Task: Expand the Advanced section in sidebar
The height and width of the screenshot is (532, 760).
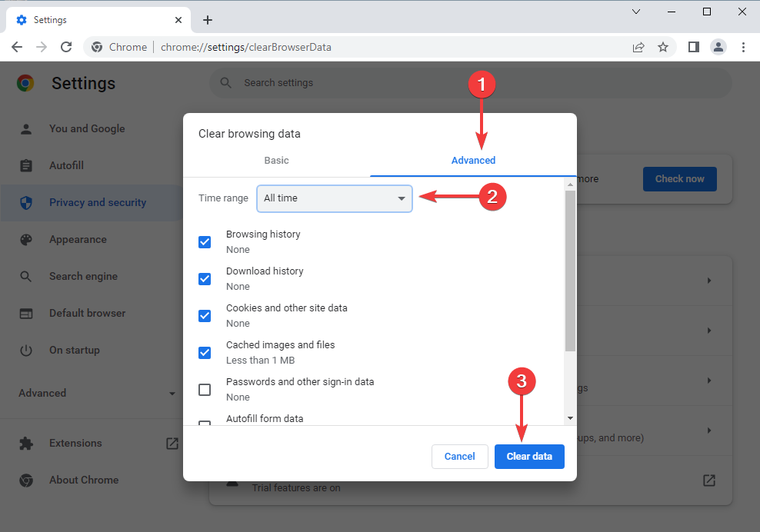Action: click(x=97, y=393)
